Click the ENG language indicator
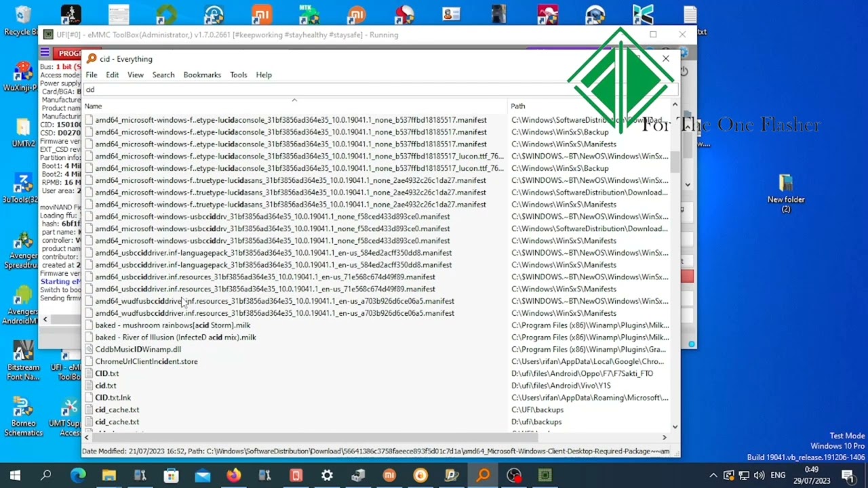Viewport: 868px width, 488px height. click(x=778, y=475)
